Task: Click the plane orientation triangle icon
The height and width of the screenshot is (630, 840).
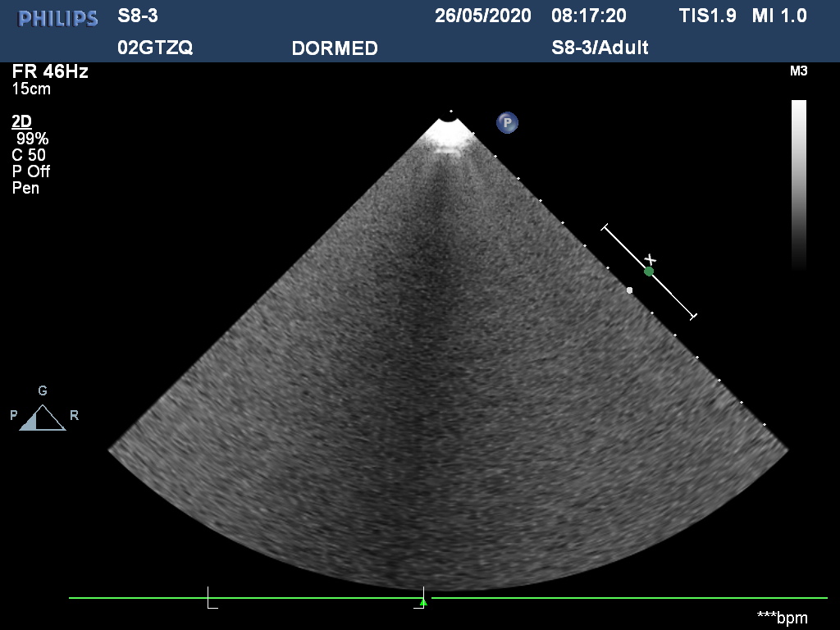Action: (x=42, y=418)
